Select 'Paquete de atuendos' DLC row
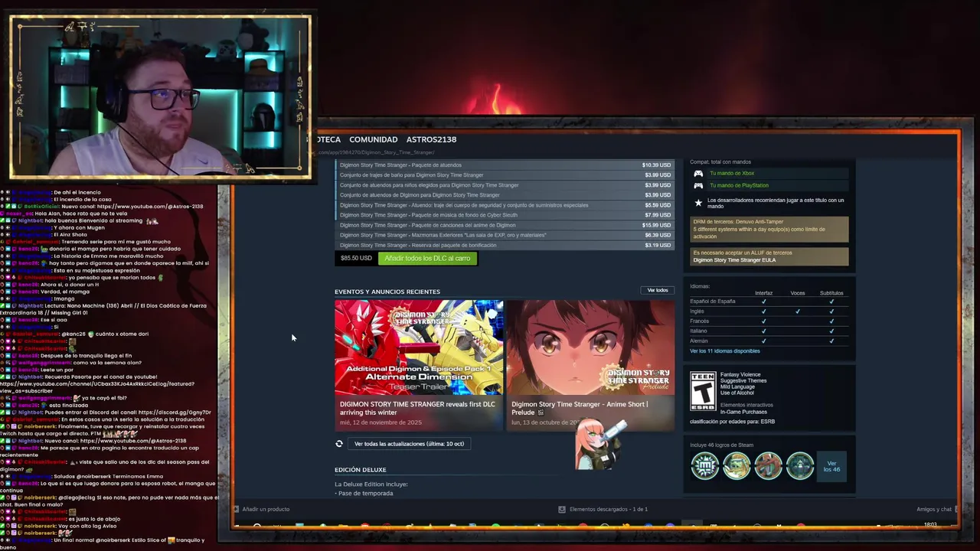 pyautogui.click(x=505, y=165)
